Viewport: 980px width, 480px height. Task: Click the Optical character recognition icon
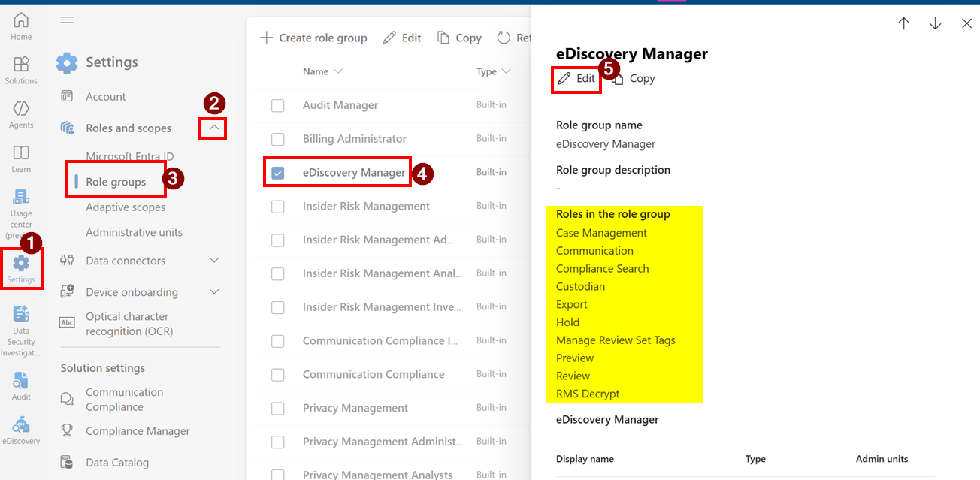67,322
